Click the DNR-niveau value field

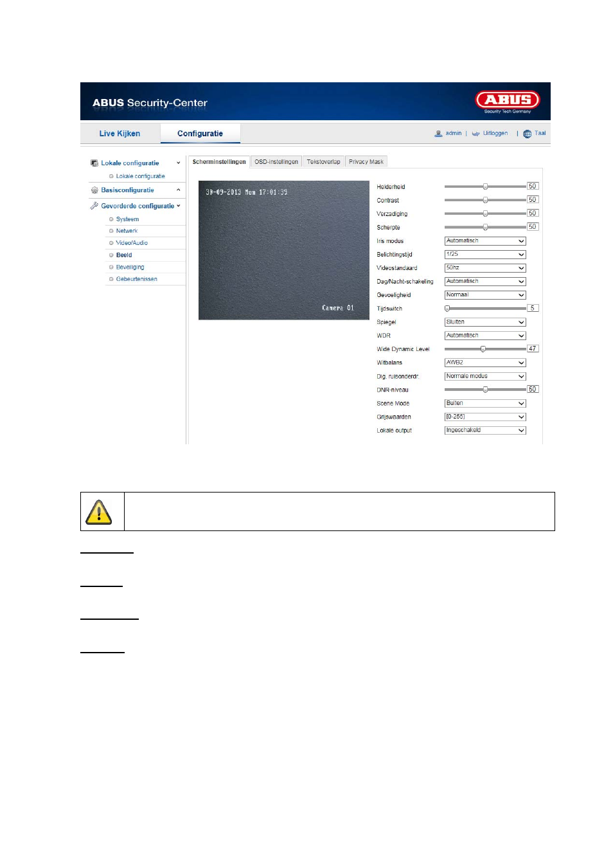(x=533, y=390)
